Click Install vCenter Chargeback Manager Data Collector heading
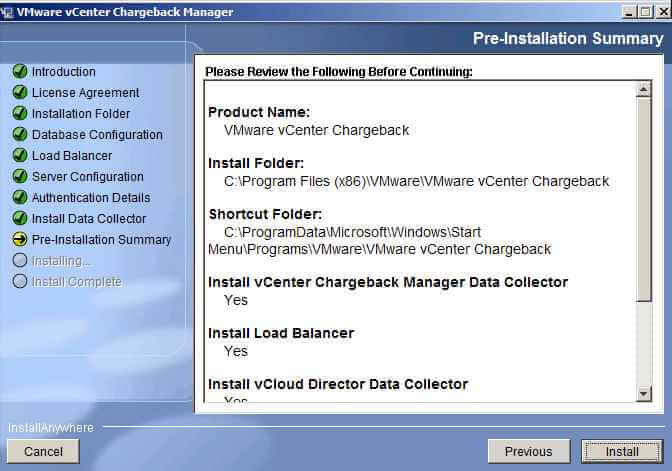This screenshot has width=672, height=471. coord(388,282)
